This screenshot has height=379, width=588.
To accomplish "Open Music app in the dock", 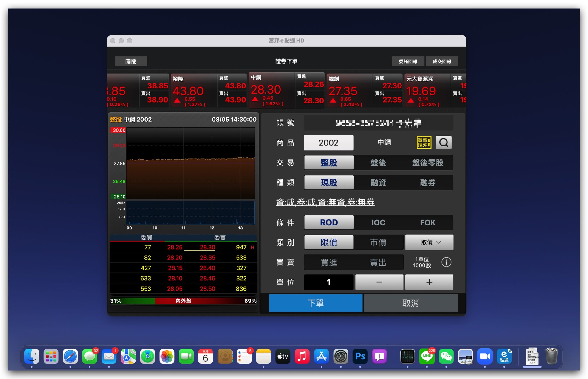I will pos(302,356).
